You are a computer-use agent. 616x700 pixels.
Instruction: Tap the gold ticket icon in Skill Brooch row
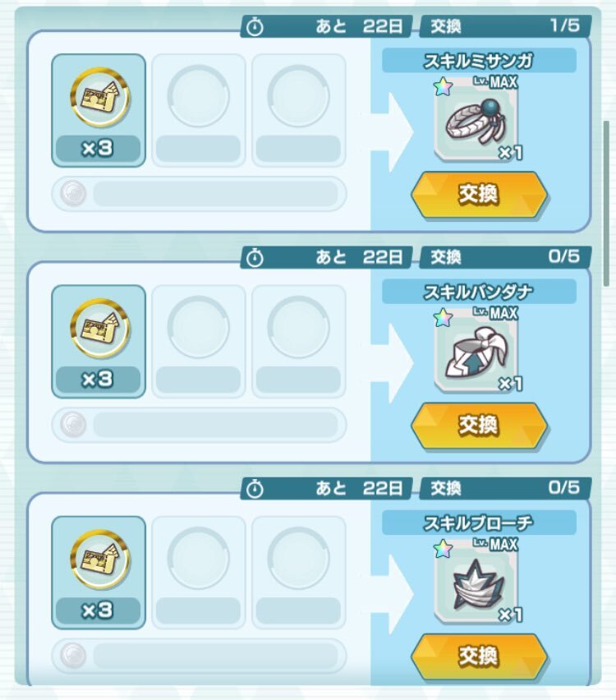coord(99,560)
